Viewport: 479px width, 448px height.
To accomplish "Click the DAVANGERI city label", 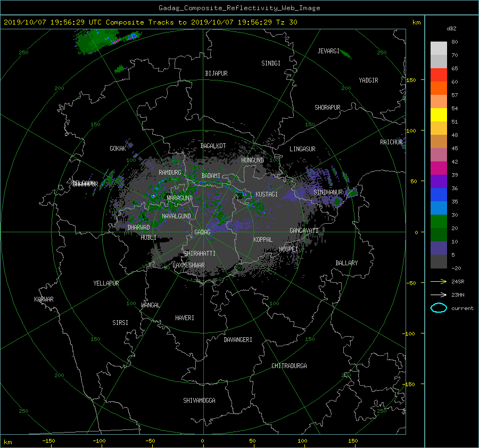I will tap(238, 340).
